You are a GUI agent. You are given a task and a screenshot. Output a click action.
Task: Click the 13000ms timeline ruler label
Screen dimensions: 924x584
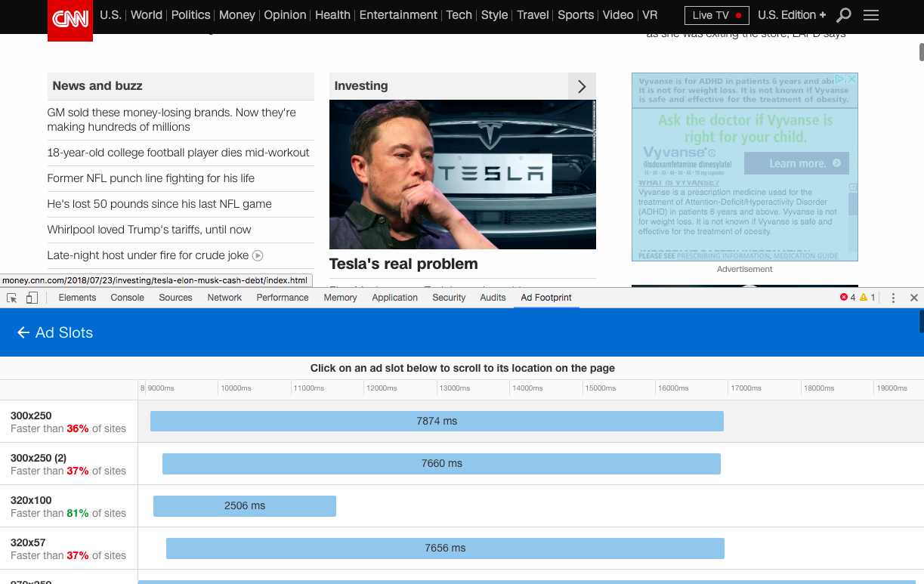click(x=455, y=388)
